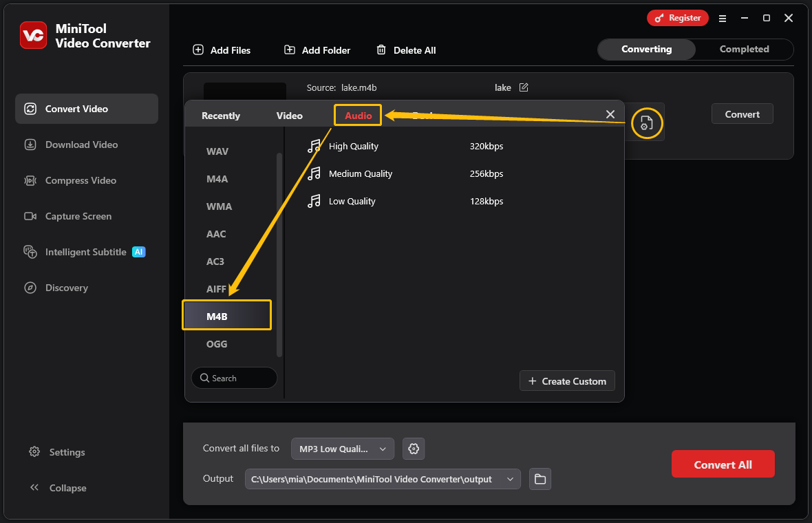This screenshot has height=523, width=812.
Task: Open the output format settings circled icon
Action: click(x=647, y=123)
